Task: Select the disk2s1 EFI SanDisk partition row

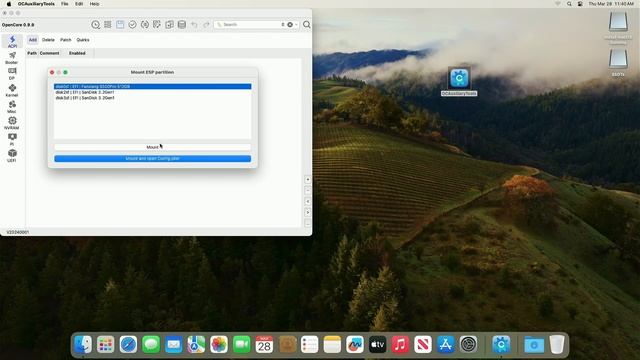Action: point(153,92)
